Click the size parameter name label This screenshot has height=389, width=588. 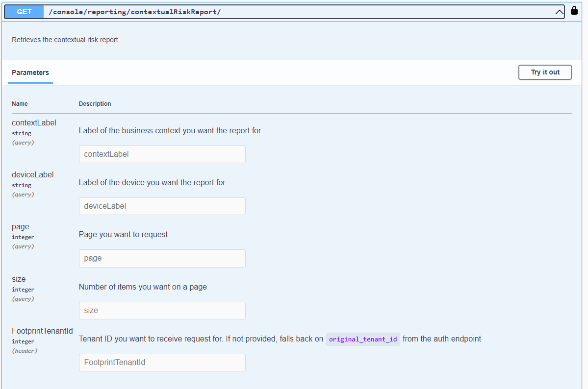(19, 279)
